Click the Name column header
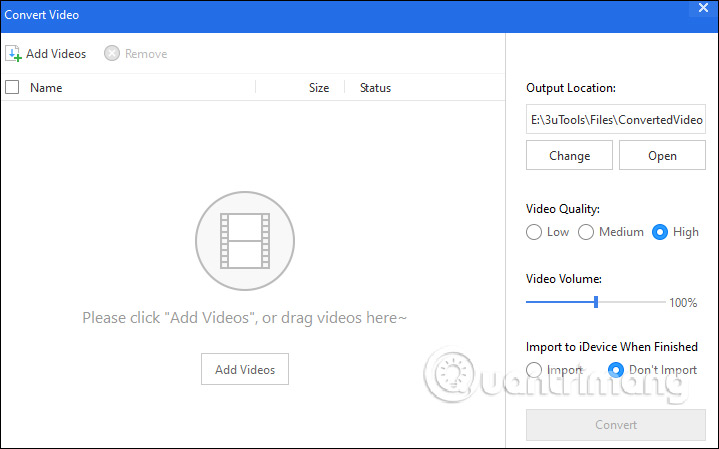 tap(46, 88)
